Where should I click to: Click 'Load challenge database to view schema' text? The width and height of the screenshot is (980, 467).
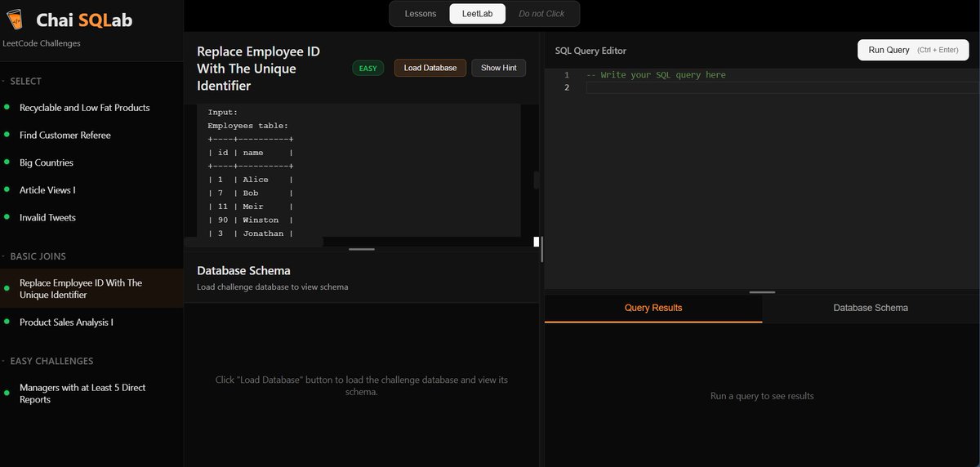click(273, 287)
